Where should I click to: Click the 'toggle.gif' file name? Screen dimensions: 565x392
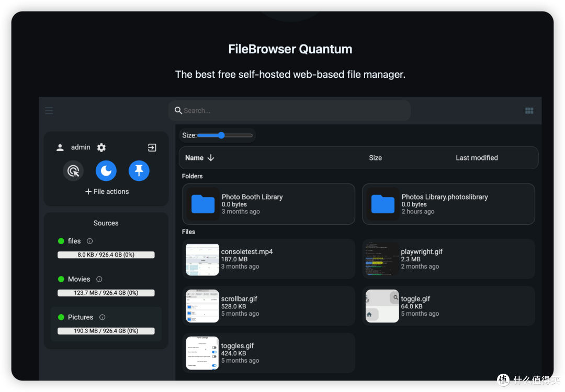(x=415, y=299)
